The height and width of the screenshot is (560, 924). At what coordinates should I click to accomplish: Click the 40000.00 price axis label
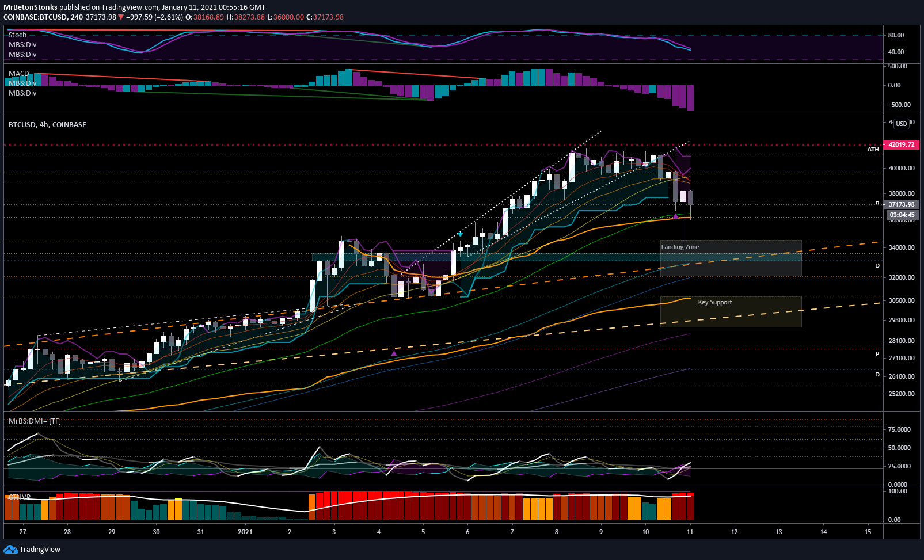902,168
